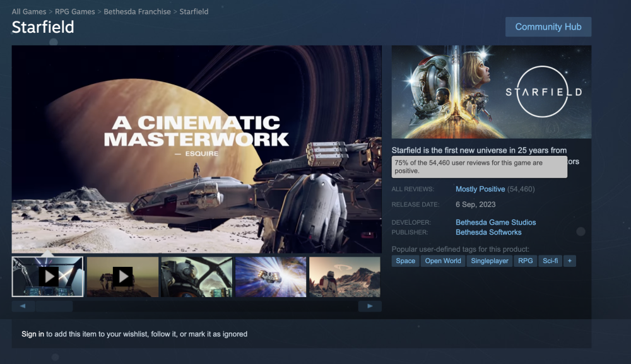Select the Open World tag
Image resolution: width=631 pixels, height=364 pixels.
click(443, 261)
